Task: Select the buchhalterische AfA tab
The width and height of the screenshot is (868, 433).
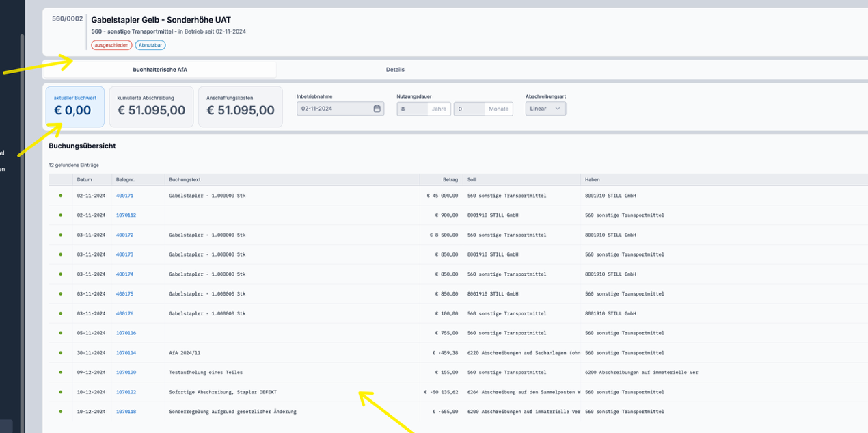Action: [x=160, y=70]
